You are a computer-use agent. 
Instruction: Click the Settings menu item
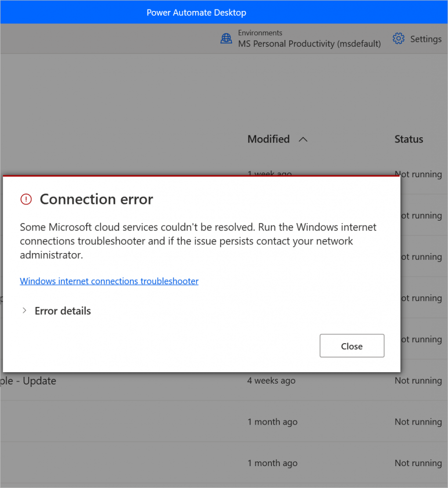click(426, 39)
